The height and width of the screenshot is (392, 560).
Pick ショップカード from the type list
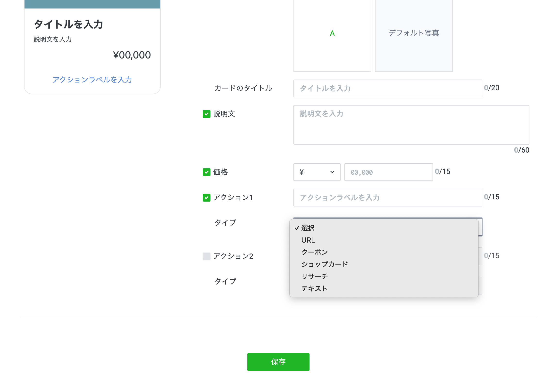(324, 264)
